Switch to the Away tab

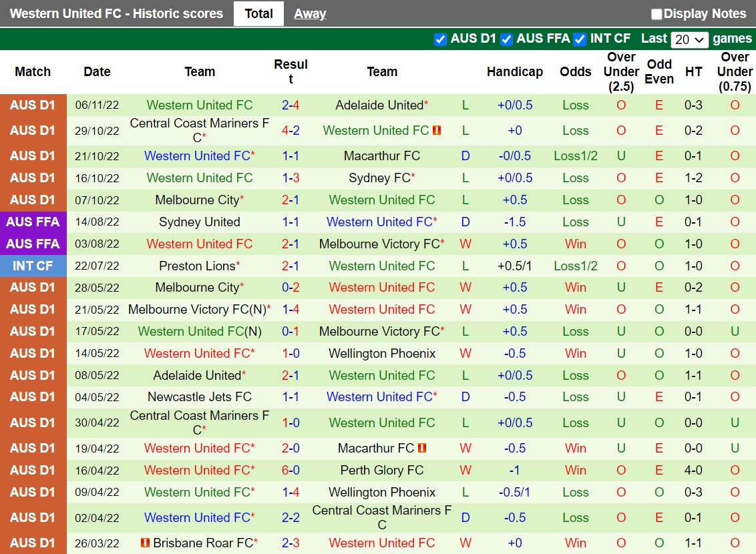pos(309,13)
